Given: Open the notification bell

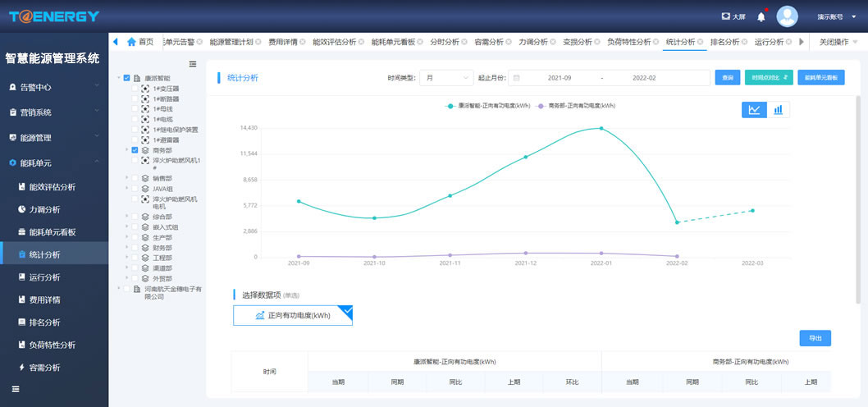Looking at the screenshot, I should [761, 16].
